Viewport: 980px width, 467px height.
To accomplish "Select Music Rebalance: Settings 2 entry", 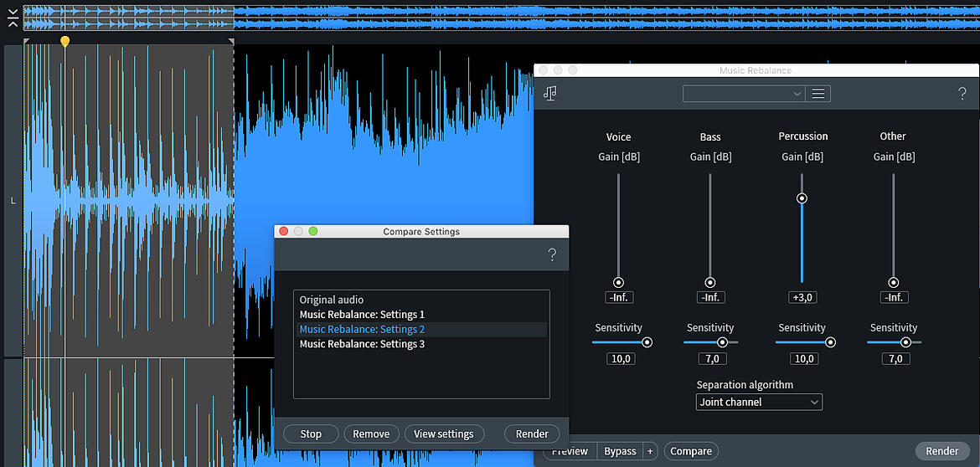I will [421, 330].
